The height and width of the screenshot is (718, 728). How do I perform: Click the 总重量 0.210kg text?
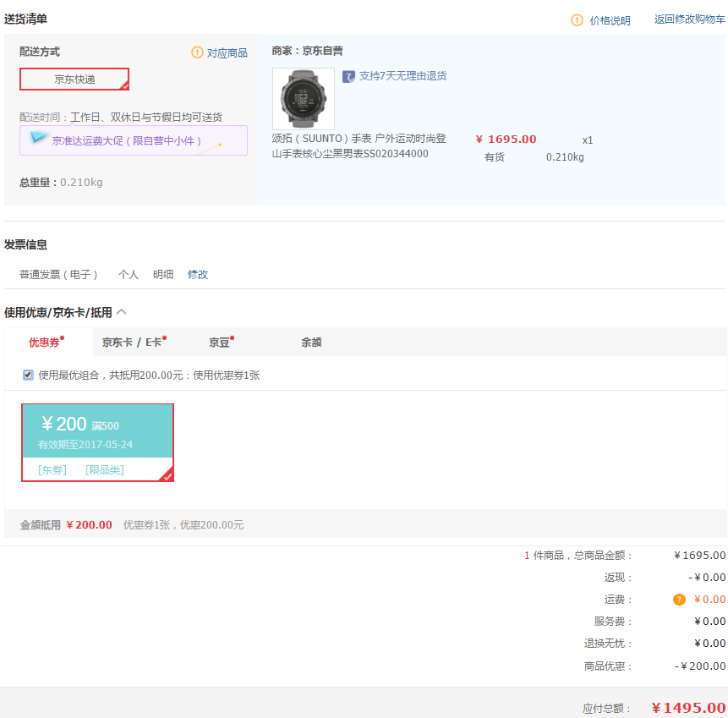(61, 183)
